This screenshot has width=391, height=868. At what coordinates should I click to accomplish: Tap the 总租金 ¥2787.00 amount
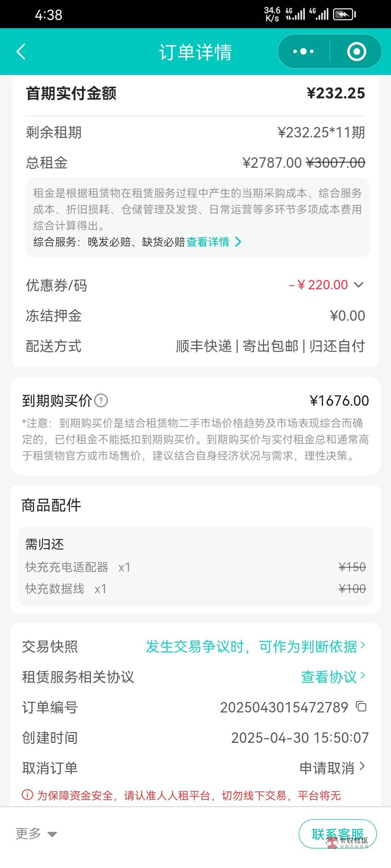click(272, 163)
